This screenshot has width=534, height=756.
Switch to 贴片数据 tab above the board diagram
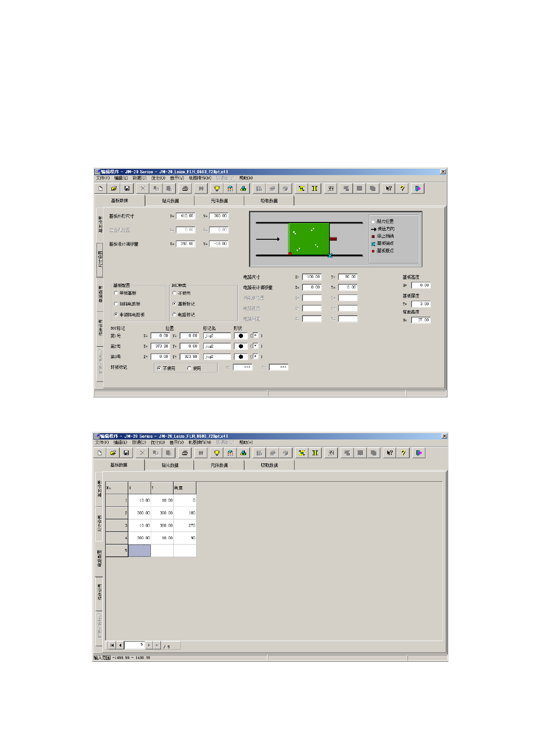pyautogui.click(x=170, y=201)
